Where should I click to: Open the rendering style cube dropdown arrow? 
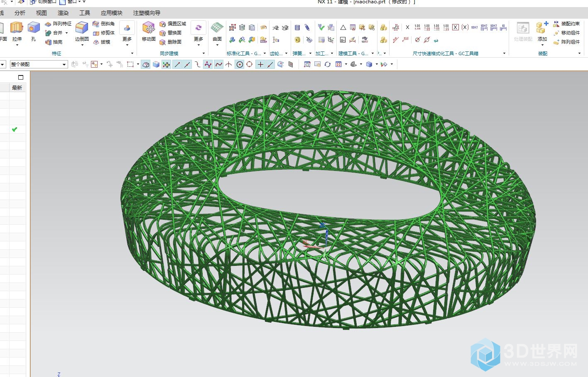[x=376, y=64]
